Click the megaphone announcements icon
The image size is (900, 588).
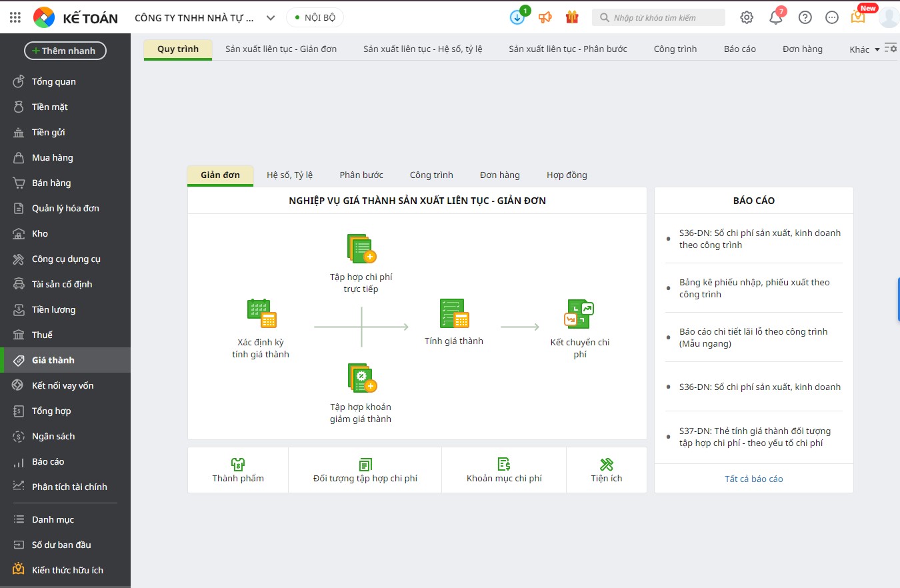tap(545, 17)
